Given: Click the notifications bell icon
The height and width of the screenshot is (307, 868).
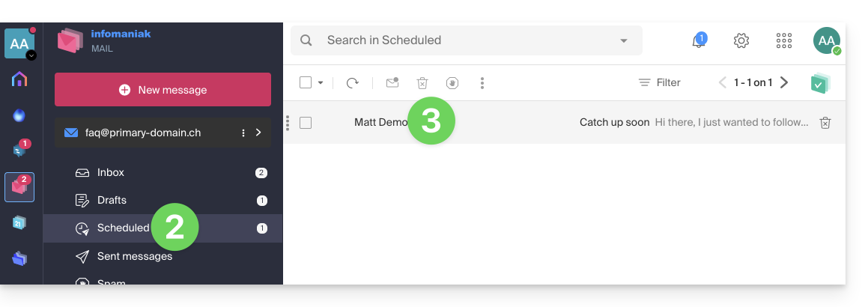Looking at the screenshot, I should [x=698, y=41].
